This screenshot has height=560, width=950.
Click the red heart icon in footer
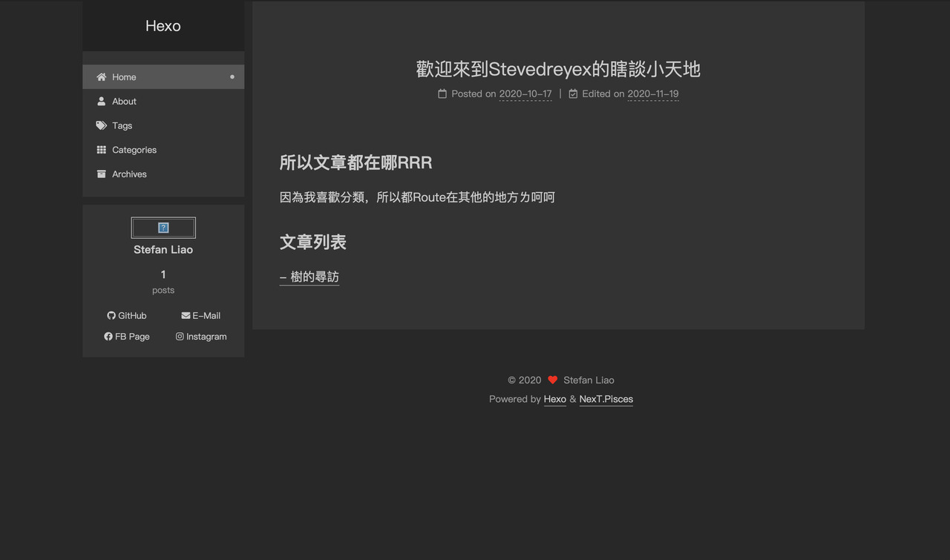pyautogui.click(x=552, y=380)
